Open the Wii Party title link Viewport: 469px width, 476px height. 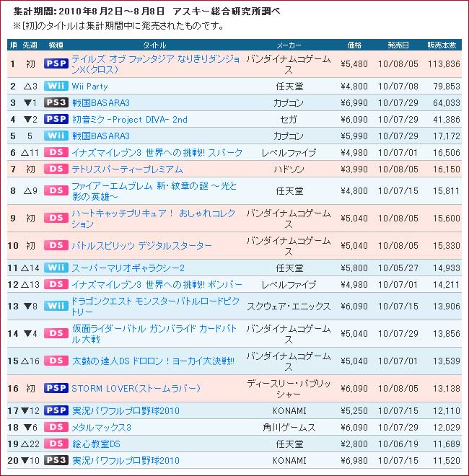89,87
